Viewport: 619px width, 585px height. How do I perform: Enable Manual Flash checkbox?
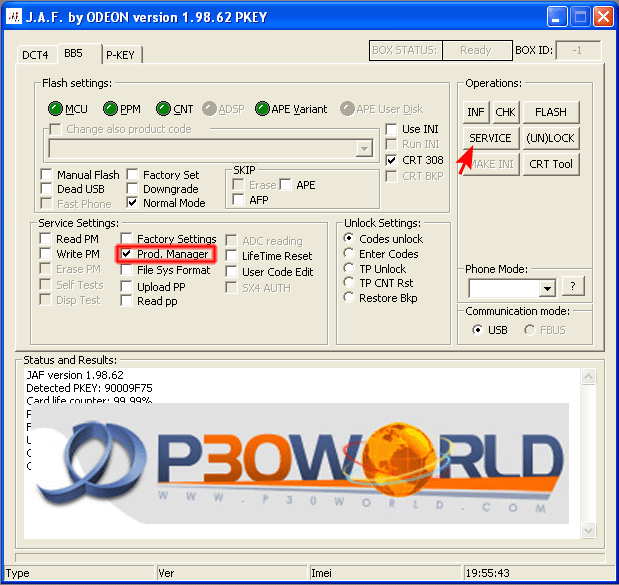click(47, 174)
